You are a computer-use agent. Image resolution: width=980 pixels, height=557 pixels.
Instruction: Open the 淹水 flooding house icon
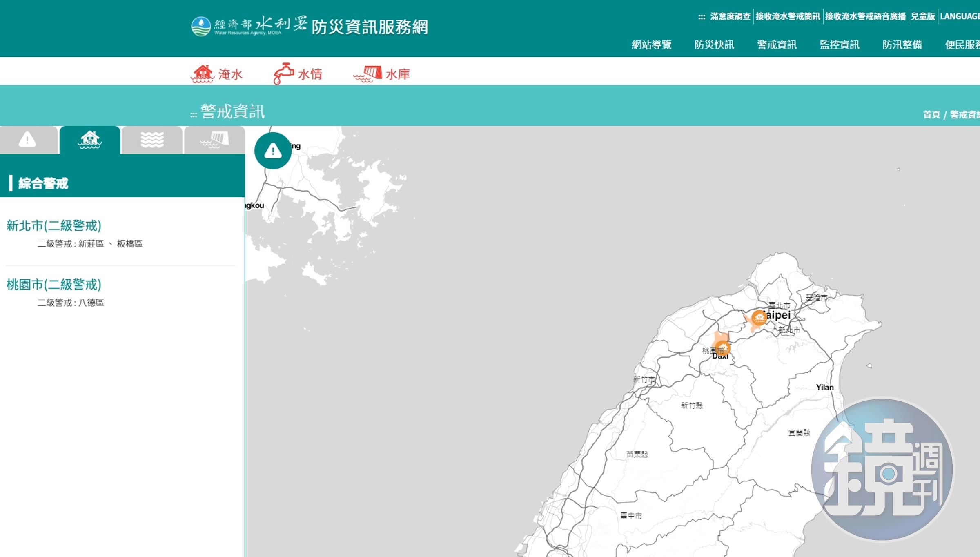[x=202, y=74]
